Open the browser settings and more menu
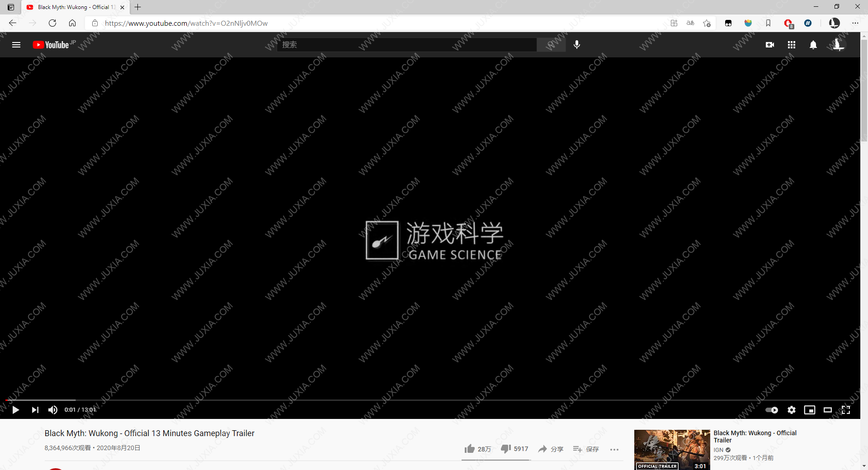 [x=855, y=23]
